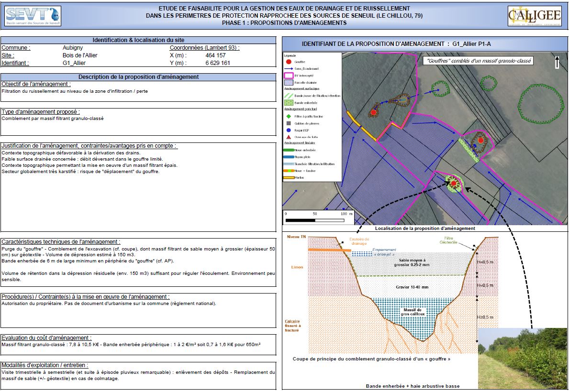This screenshot has width=569, height=392.
Task: Click the red triangle Ouvrage de fuite symbol
Action: tap(289, 137)
